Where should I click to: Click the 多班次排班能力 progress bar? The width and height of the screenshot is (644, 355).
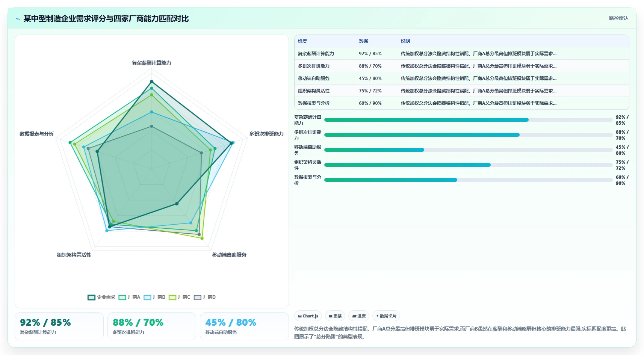pos(468,135)
